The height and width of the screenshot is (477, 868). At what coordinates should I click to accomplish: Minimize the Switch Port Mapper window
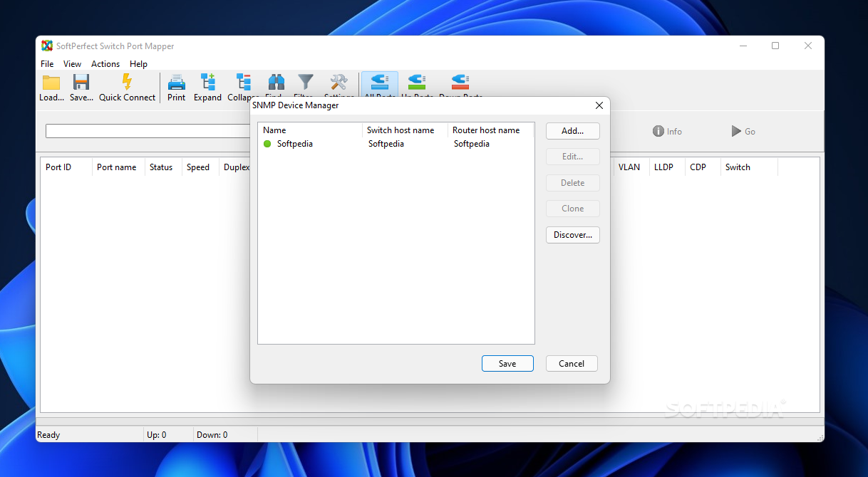(743, 46)
